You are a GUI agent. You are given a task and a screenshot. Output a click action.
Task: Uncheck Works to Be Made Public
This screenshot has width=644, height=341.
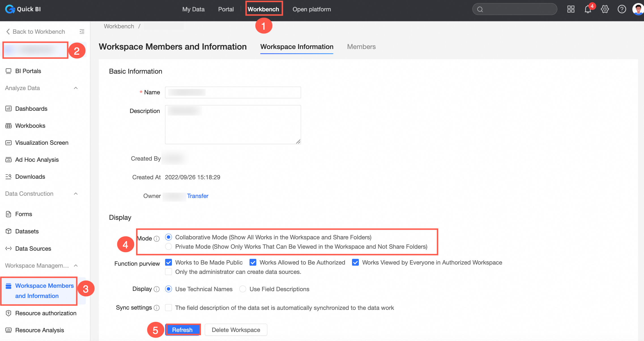tap(169, 262)
